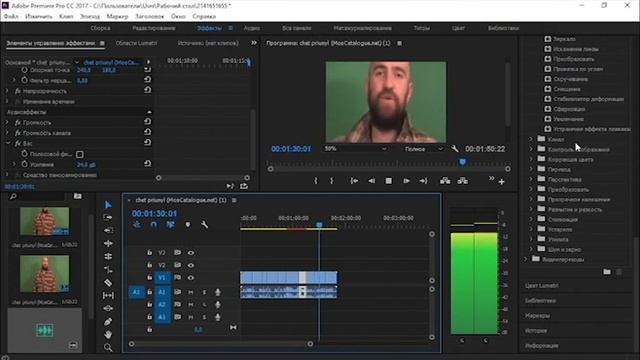Image resolution: width=640 pixels, height=360 pixels.
Task: Open the История collapsed panel
Action: (536, 331)
